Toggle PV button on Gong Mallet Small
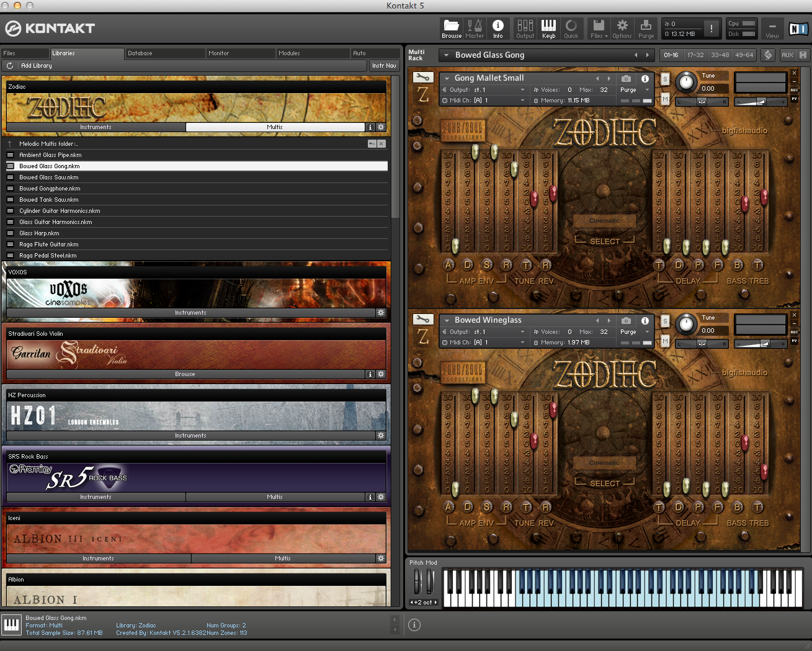Viewport: 812px width, 651px height. [794, 99]
